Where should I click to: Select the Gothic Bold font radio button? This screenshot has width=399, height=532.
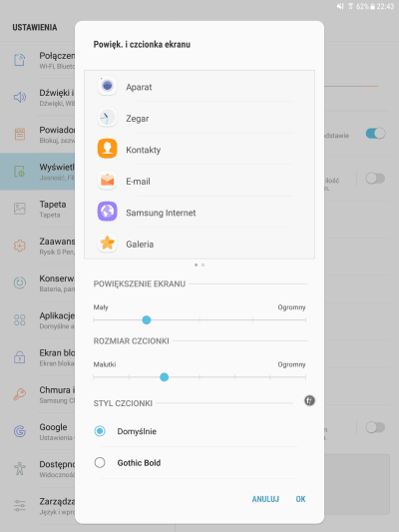pos(100,462)
